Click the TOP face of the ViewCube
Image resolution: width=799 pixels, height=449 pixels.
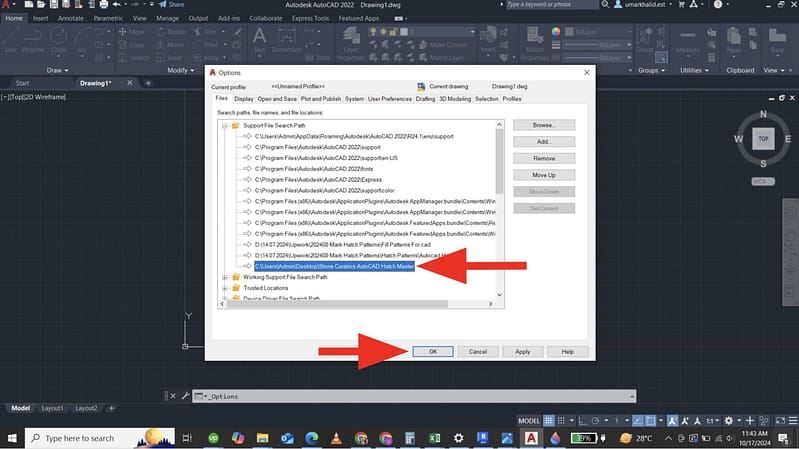pos(763,140)
